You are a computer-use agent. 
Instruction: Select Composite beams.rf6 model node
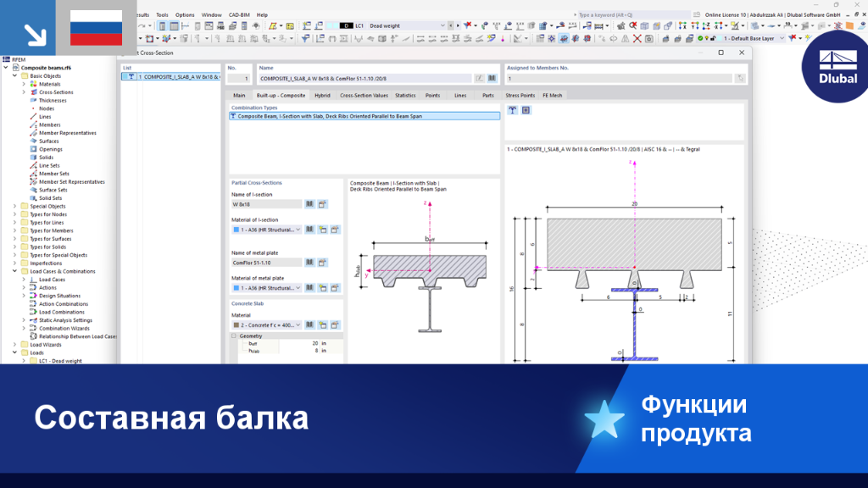[x=46, y=68]
